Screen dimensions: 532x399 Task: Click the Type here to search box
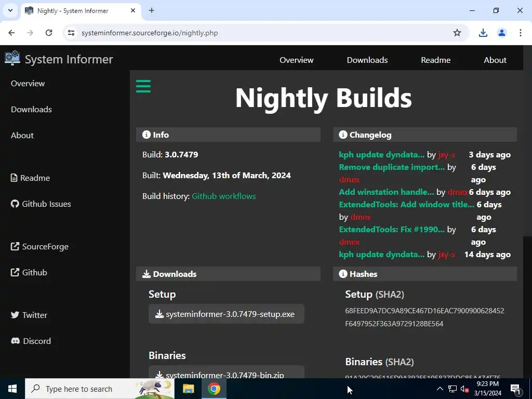pyautogui.click(x=100, y=389)
